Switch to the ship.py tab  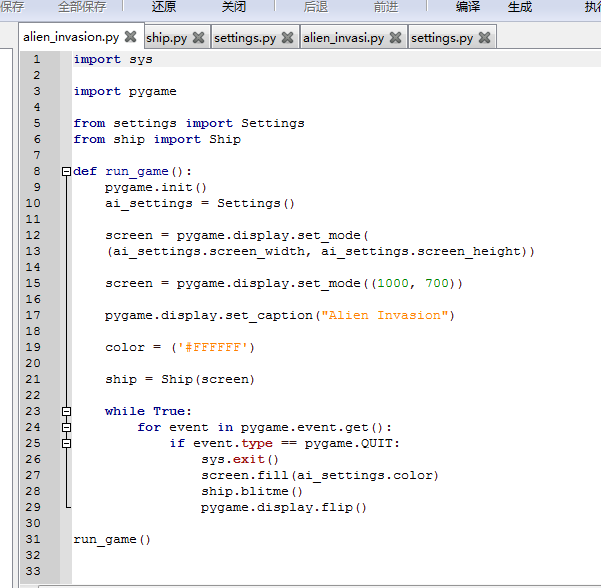coord(166,38)
